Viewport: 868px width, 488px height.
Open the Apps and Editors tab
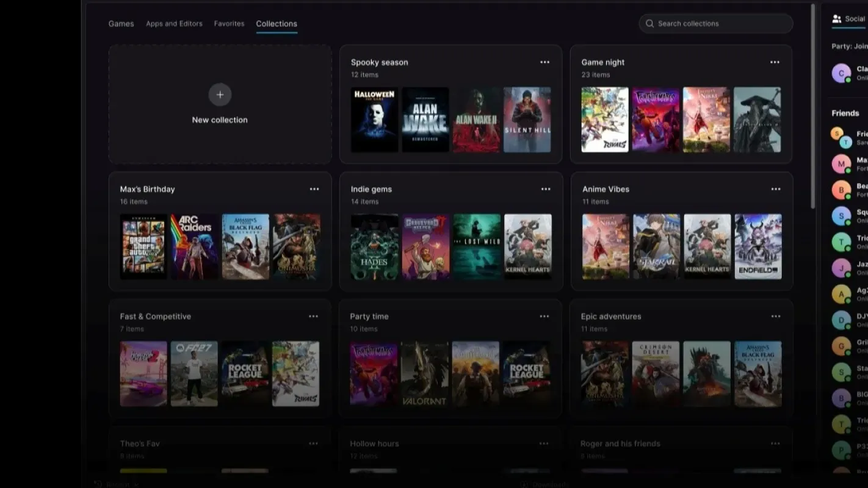coord(174,24)
